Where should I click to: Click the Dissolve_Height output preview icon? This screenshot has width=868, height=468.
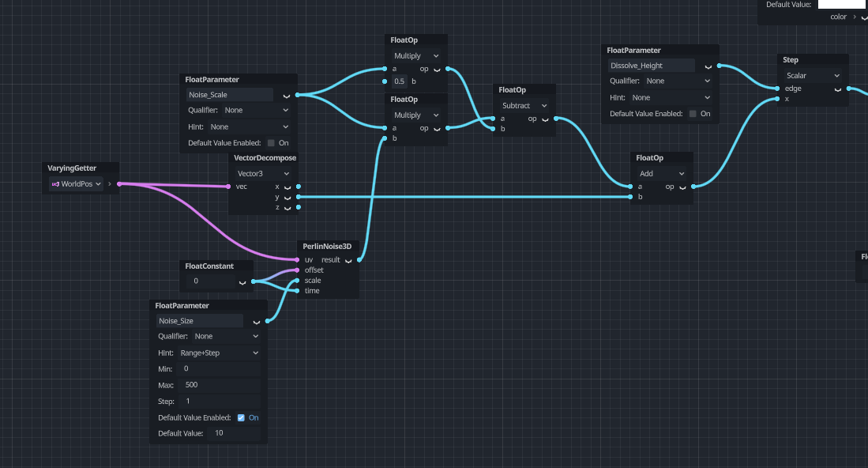point(707,66)
